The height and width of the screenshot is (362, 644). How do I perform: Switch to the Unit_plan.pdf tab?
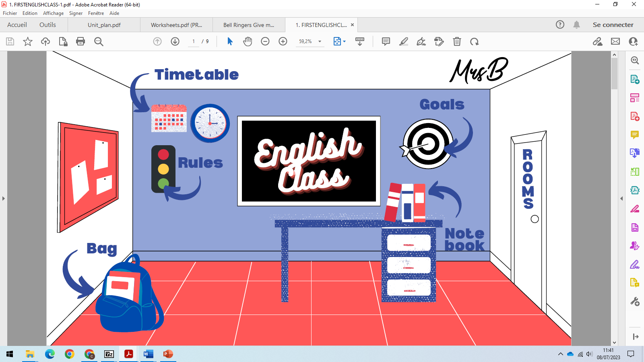coord(104,25)
